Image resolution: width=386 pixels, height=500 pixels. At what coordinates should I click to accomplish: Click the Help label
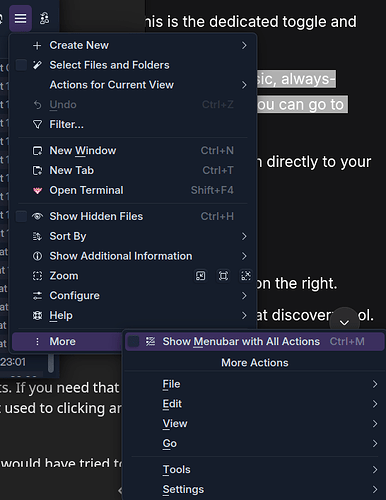click(61, 316)
